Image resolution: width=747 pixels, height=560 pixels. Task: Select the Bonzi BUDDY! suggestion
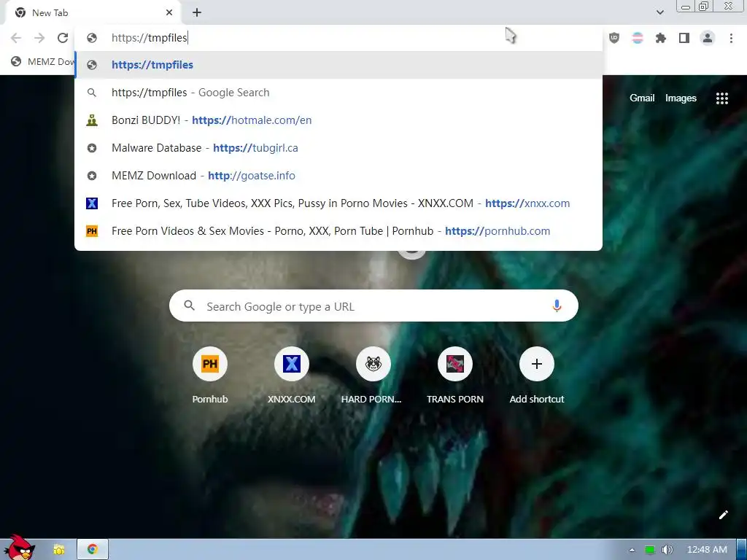pos(338,120)
